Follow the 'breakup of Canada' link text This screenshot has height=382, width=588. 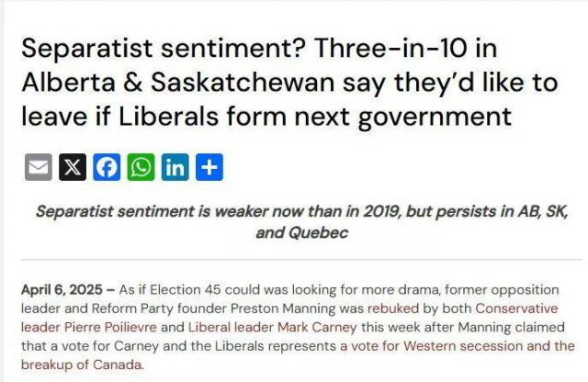coord(83,365)
